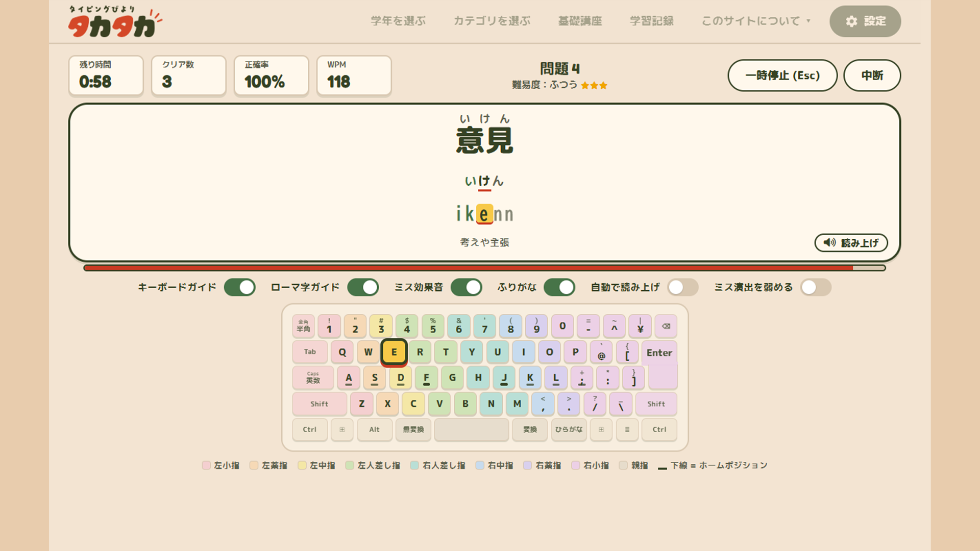Screen dimensions: 980x551
Task: Click the romaji text ikenn
Action: coord(485,214)
